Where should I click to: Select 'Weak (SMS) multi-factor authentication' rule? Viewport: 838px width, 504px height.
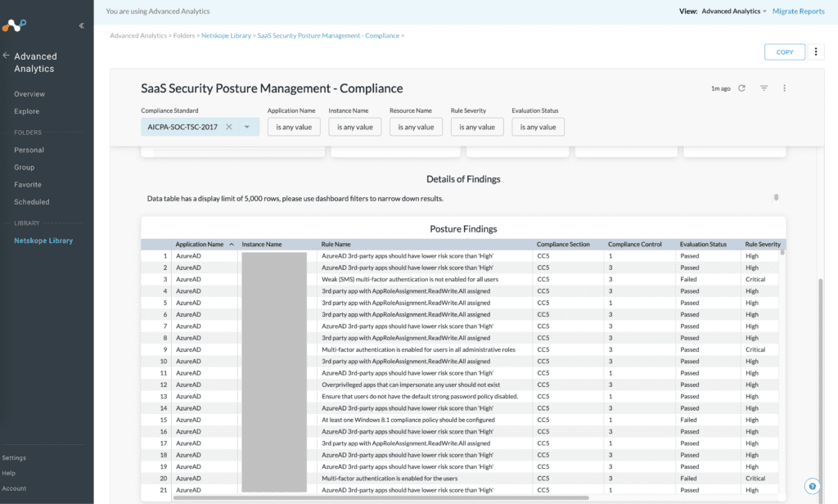410,279
